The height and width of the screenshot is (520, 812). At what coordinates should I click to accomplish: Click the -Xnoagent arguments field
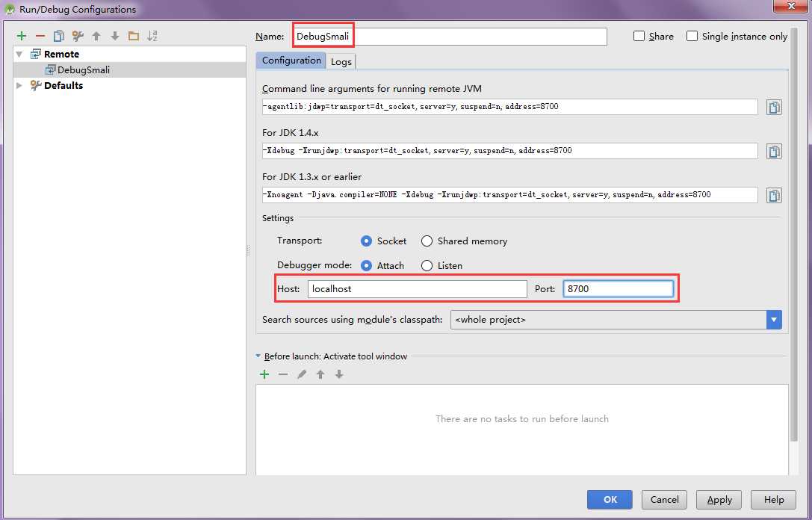(x=509, y=195)
